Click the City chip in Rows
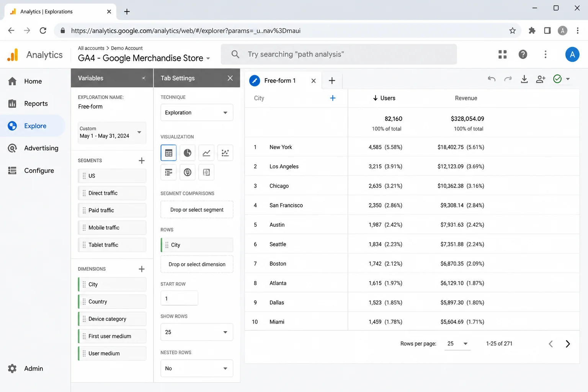Screen dimensions: 588x392 click(197, 245)
